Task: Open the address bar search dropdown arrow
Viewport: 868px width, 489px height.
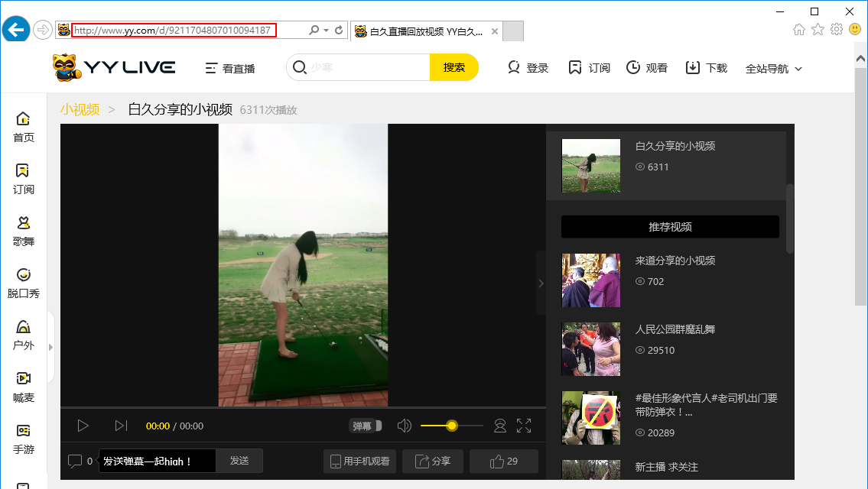Action: click(327, 31)
